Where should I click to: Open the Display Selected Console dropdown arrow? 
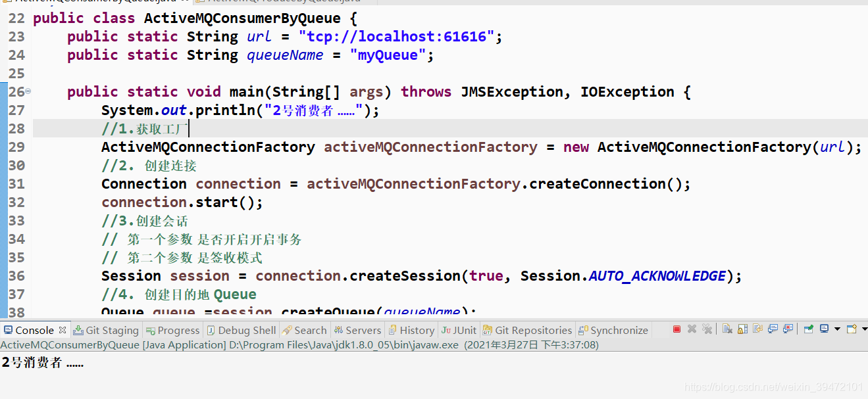click(837, 329)
